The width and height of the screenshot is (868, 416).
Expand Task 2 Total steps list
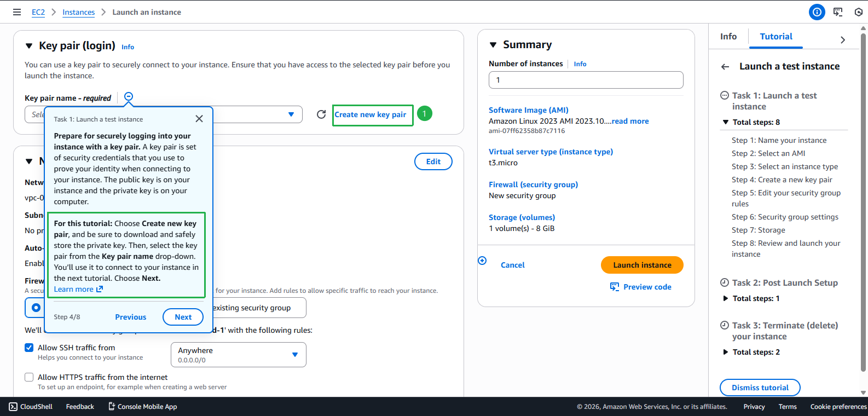coord(726,298)
